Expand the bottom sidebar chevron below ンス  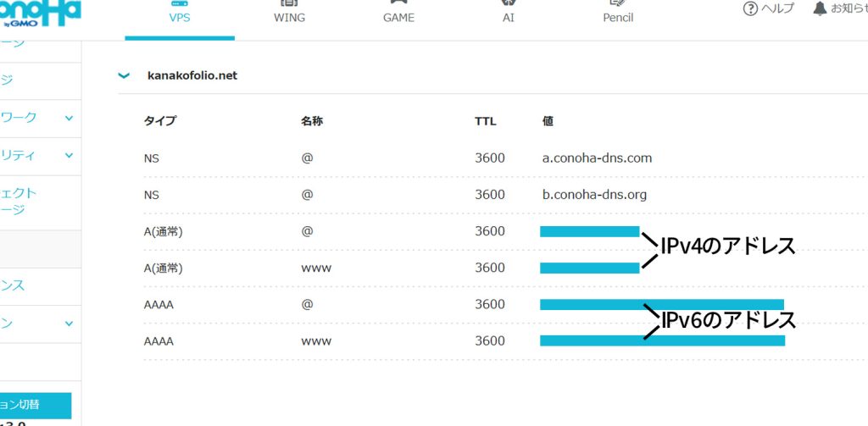[x=69, y=324]
